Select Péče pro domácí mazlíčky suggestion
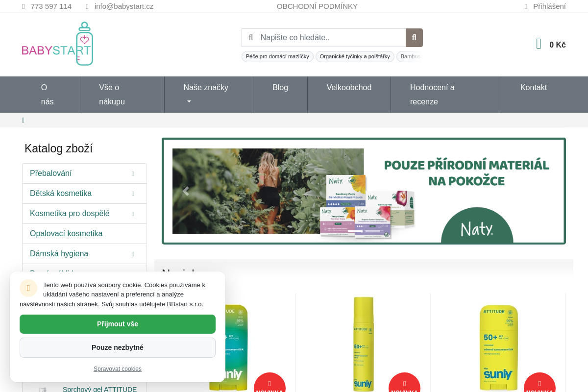This screenshot has width=588, height=392. pos(277,56)
